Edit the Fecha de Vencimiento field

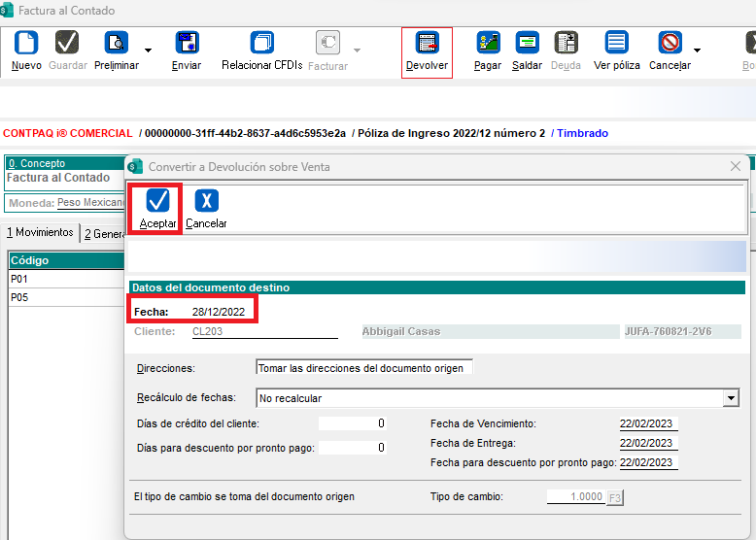[648, 423]
